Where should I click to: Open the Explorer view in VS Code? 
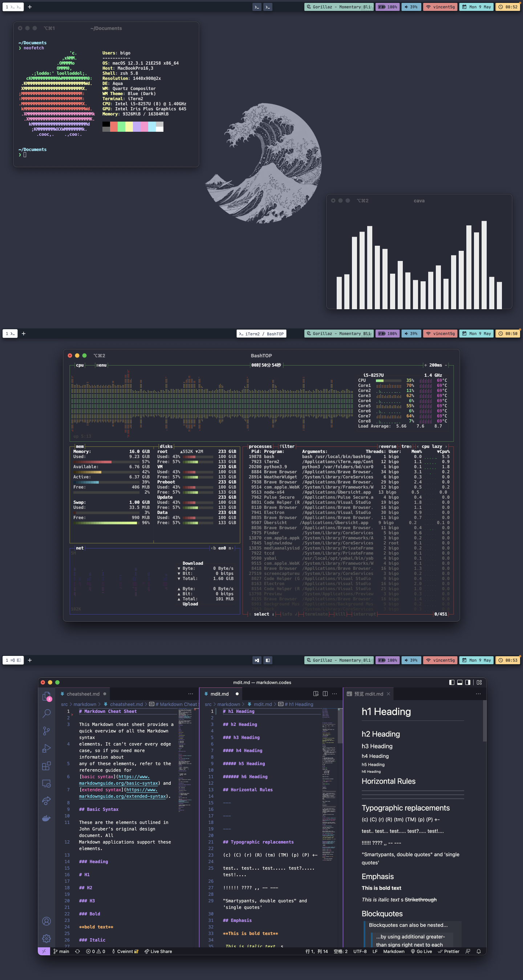(46, 696)
